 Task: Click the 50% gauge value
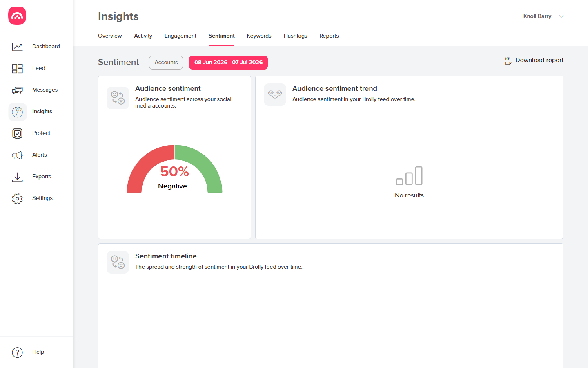174,171
